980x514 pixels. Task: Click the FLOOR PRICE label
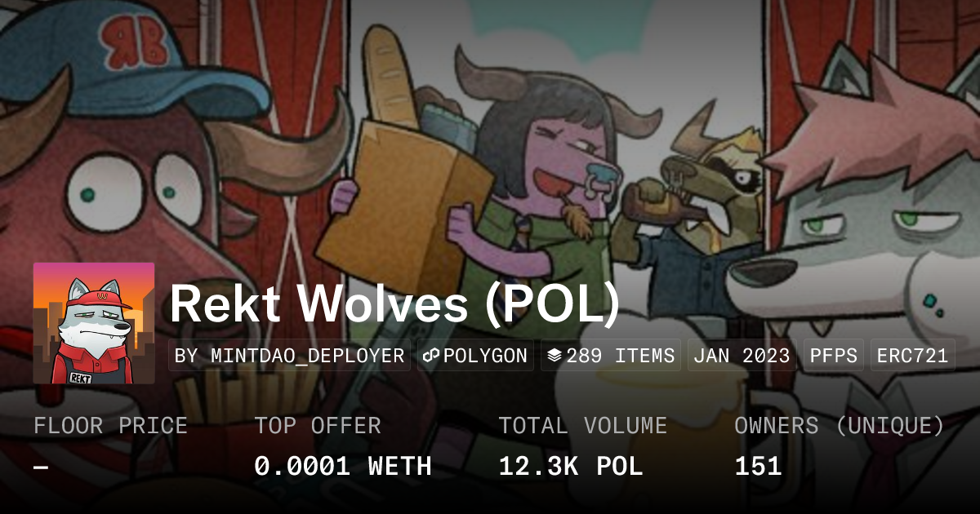point(110,426)
